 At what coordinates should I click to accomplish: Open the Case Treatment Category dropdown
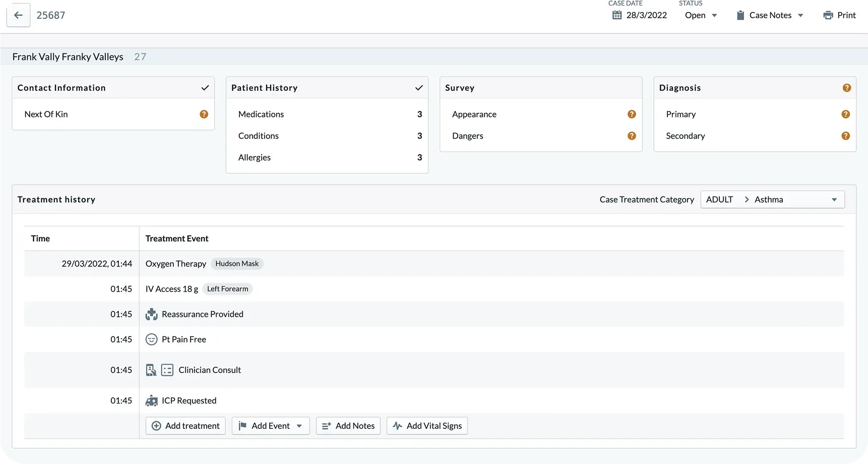(772, 200)
